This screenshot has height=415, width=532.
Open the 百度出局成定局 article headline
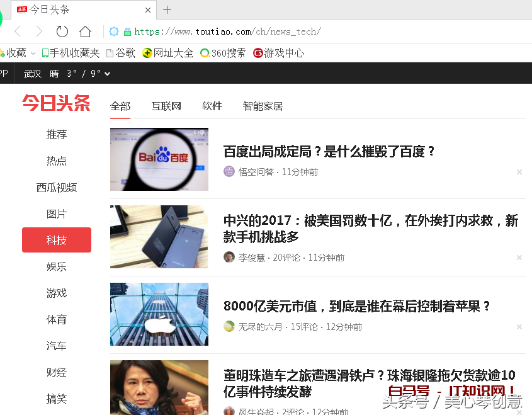330,151
